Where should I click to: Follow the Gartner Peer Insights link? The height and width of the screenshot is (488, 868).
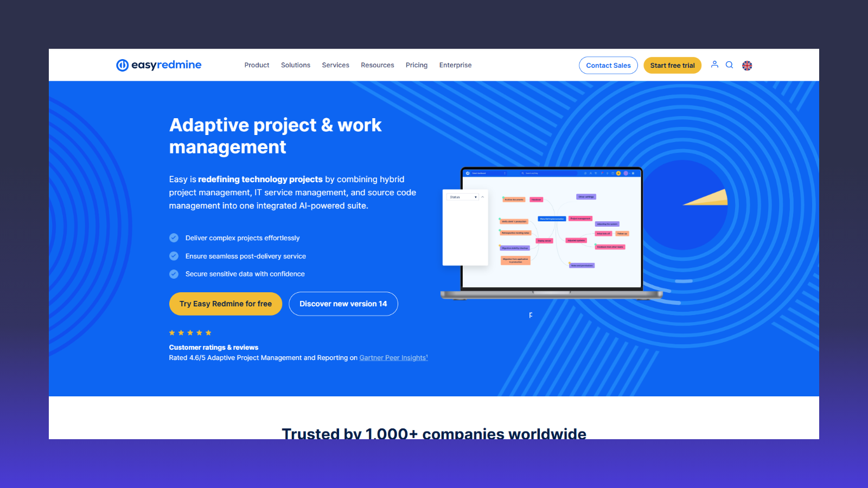click(x=393, y=358)
